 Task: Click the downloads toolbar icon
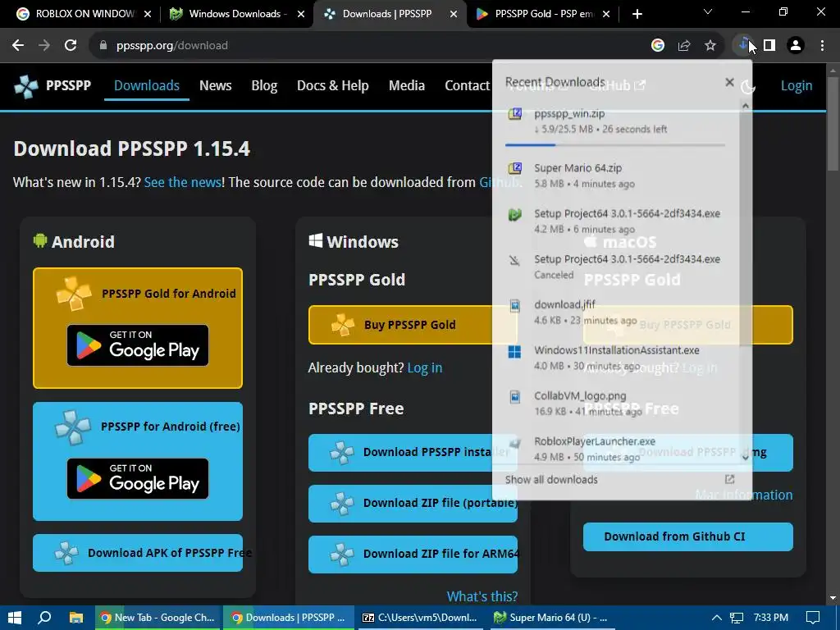743,45
